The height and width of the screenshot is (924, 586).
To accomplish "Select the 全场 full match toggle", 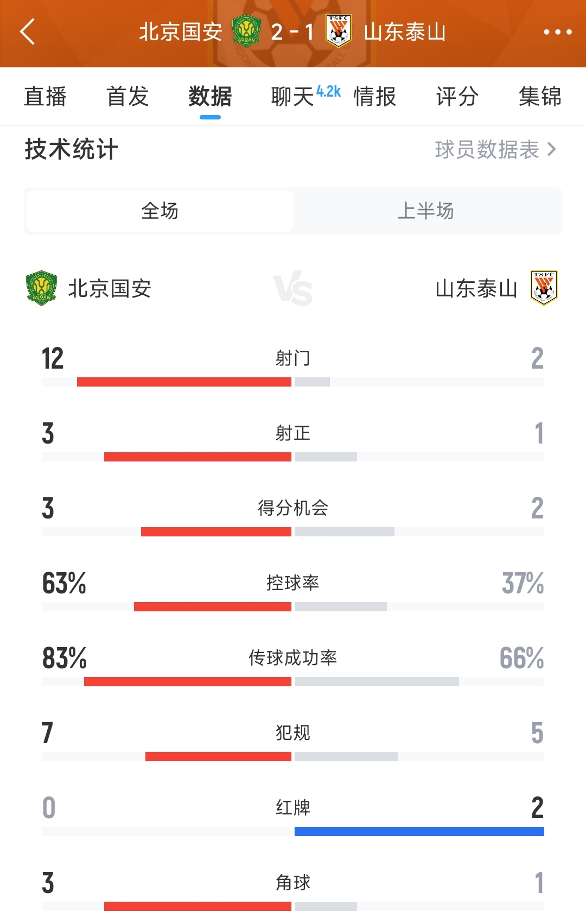I will pyautogui.click(x=160, y=211).
